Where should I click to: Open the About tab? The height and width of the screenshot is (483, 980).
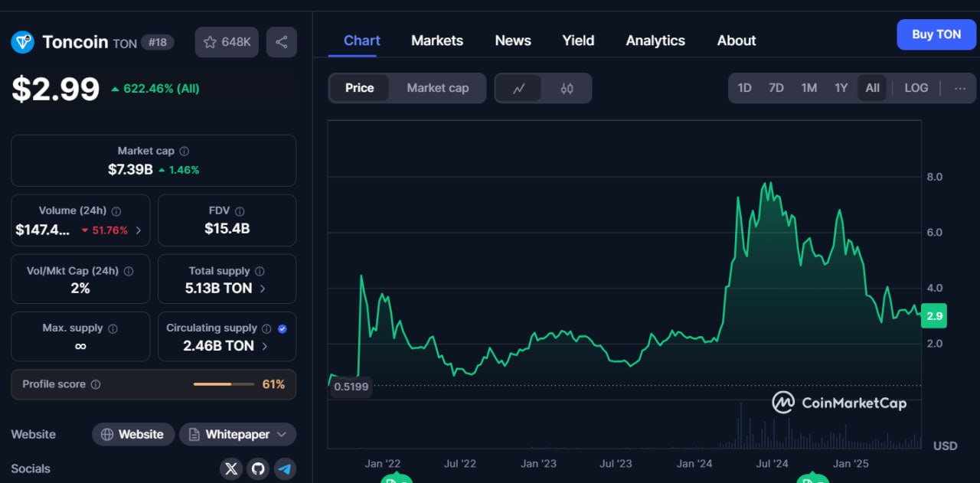tap(737, 41)
